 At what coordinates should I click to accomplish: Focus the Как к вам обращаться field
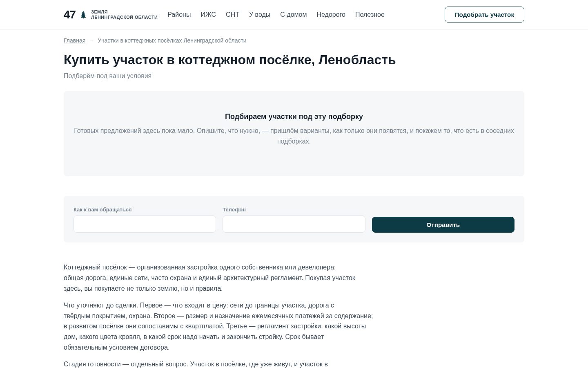click(x=145, y=224)
